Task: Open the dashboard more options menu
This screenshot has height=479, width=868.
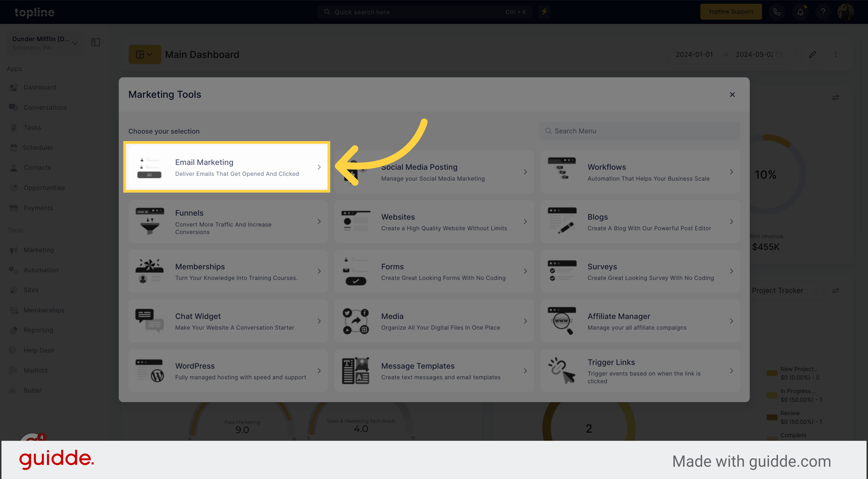Action: point(836,54)
